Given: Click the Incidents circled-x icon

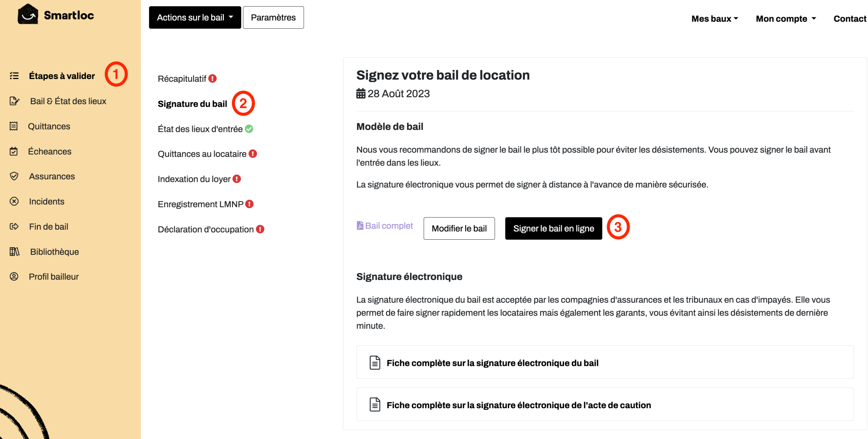Looking at the screenshot, I should pyautogui.click(x=14, y=202).
